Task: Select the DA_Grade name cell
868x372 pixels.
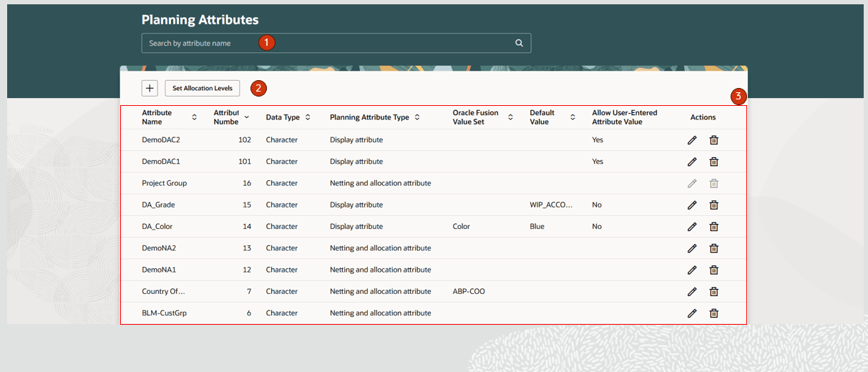Action: coord(158,205)
